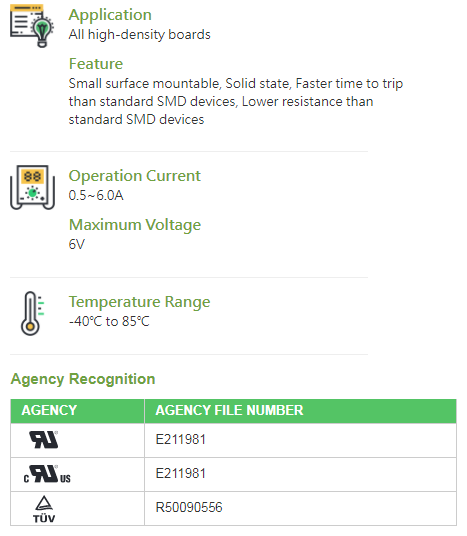Click the cULus row file number E211981
Image resolution: width=467 pixels, height=536 pixels.
coord(181,474)
